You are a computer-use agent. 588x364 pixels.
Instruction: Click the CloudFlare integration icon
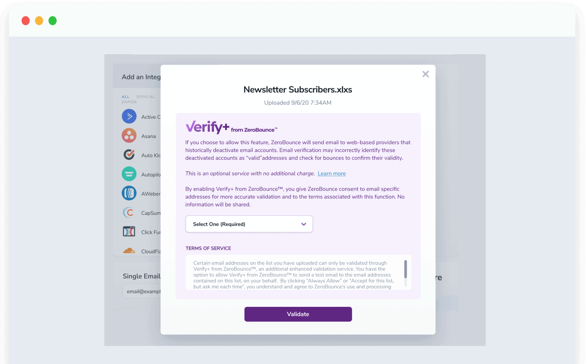pos(129,251)
